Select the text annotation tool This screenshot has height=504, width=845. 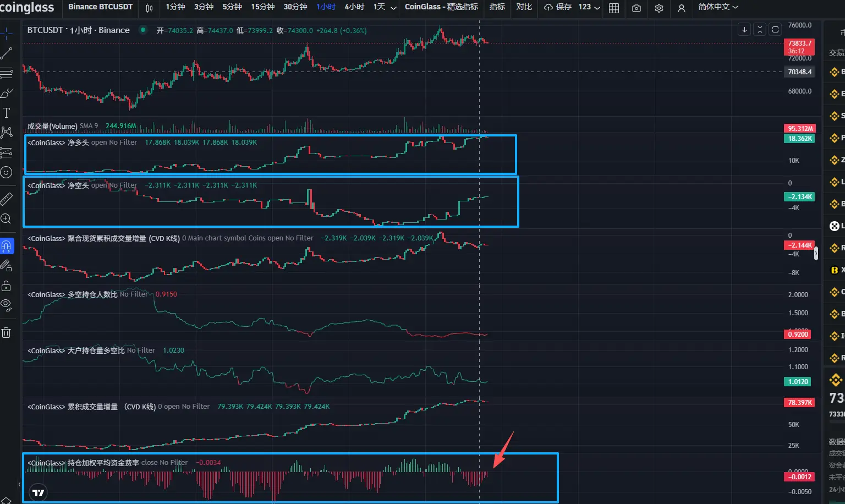6,113
